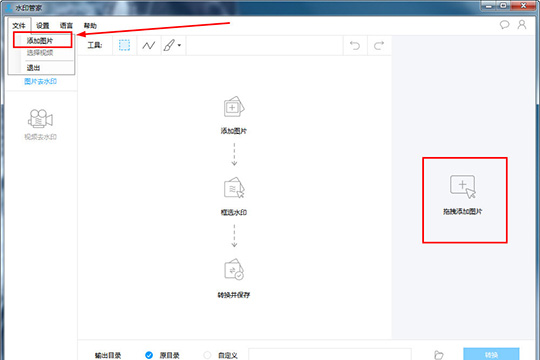540x360 pixels.
Task: Choose 选择视频 from the file menu
Action: pyautogui.click(x=40, y=53)
